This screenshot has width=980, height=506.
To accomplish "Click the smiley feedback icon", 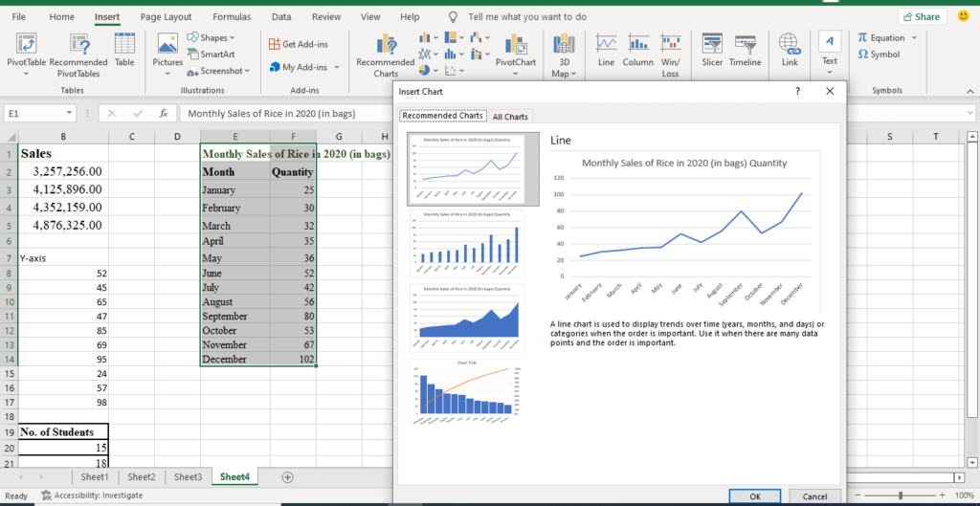I will (x=963, y=16).
